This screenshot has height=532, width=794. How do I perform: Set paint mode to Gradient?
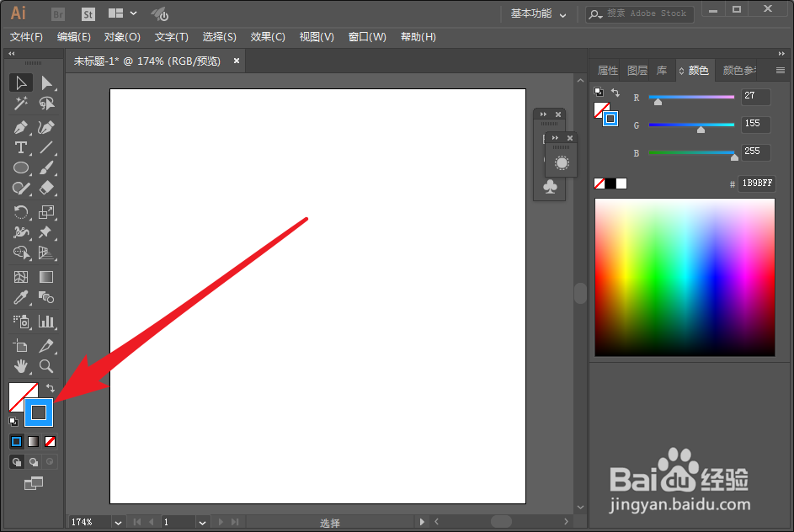click(33, 441)
